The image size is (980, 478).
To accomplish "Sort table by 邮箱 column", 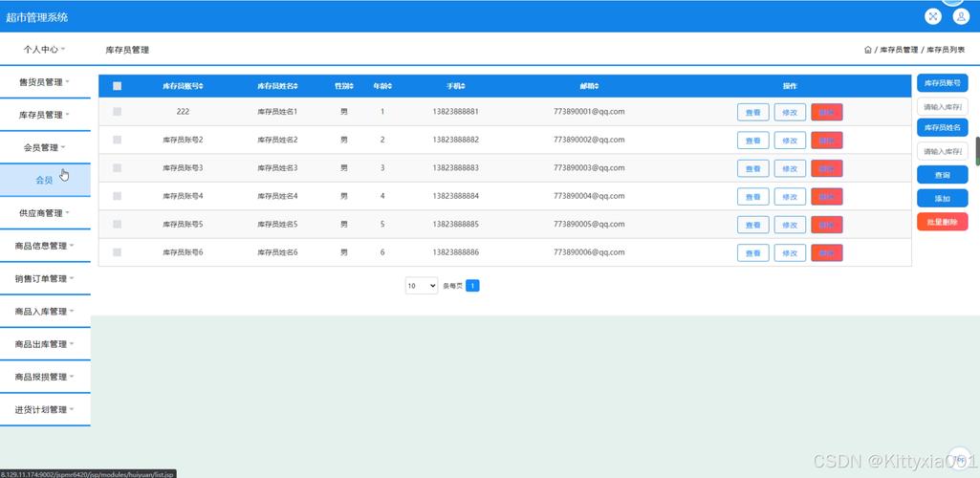I will pos(589,86).
